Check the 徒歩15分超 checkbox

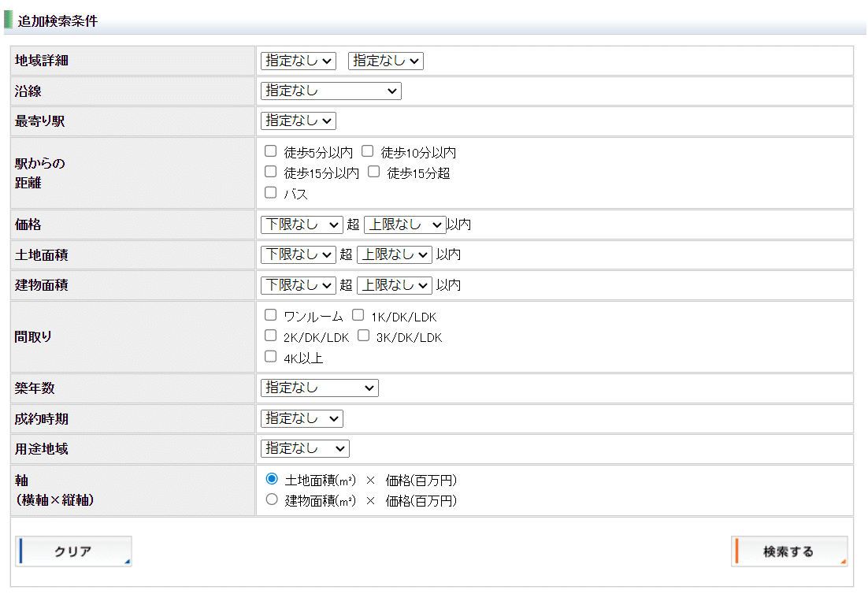(x=373, y=172)
